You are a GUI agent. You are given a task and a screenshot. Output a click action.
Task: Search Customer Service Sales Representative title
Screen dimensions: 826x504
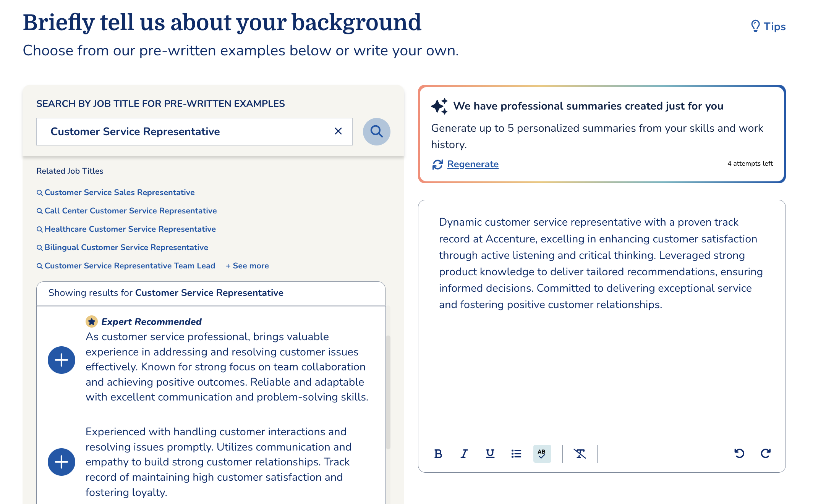point(115,192)
